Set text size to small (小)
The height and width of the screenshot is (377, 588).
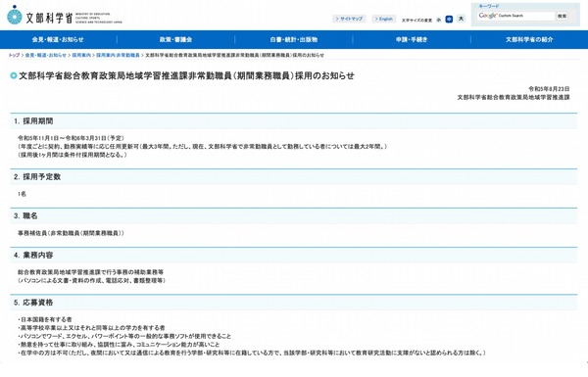pos(439,20)
